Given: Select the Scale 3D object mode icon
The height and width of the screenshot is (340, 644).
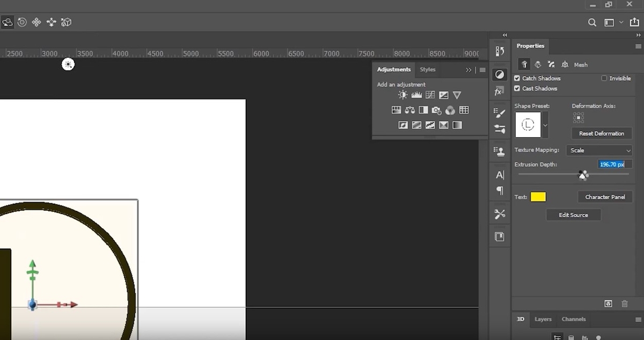Looking at the screenshot, I should (x=67, y=23).
